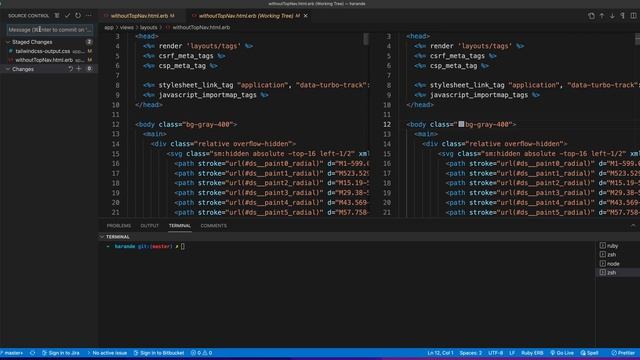Select the highlighted last zsh terminal session
The image size is (640, 360).
[x=618, y=273]
